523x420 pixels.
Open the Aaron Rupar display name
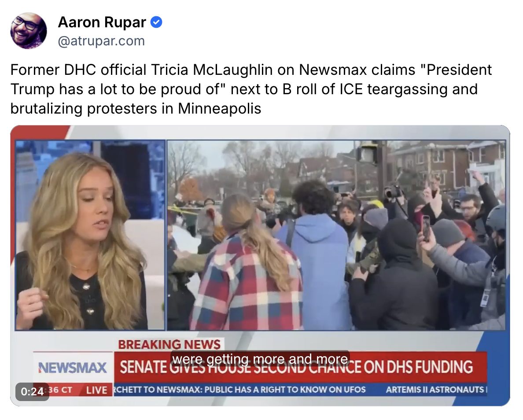[102, 22]
